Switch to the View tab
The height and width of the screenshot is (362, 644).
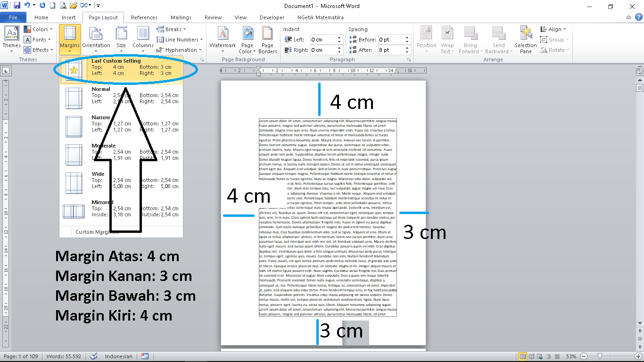click(240, 17)
